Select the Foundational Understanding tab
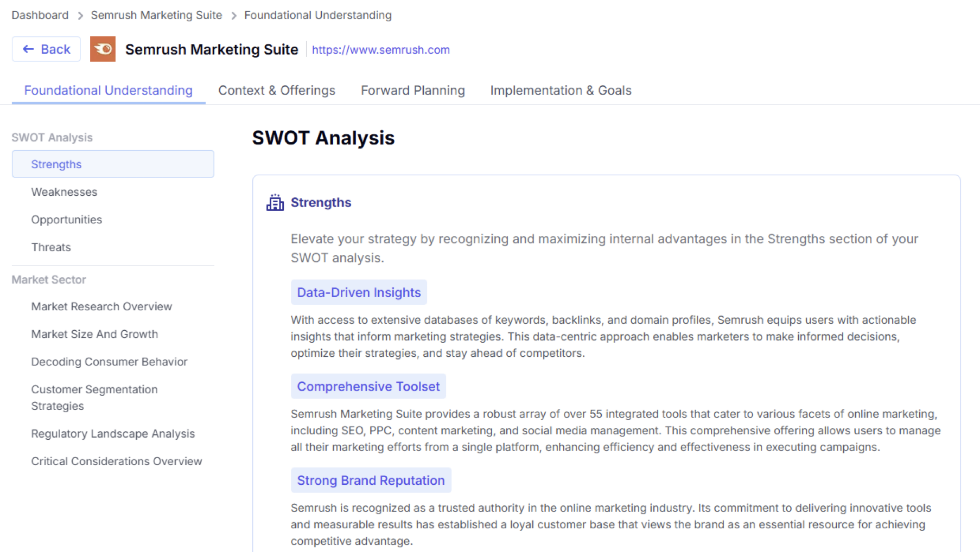The image size is (980, 552). click(107, 90)
